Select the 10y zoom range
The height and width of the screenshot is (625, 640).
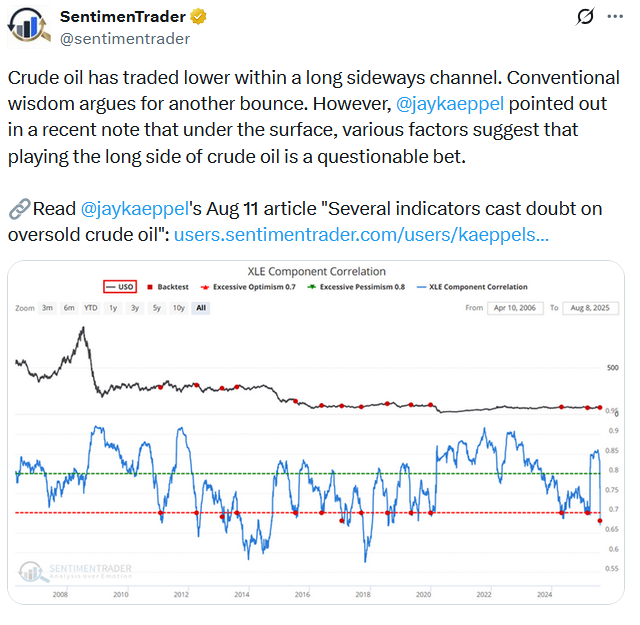coord(178,308)
